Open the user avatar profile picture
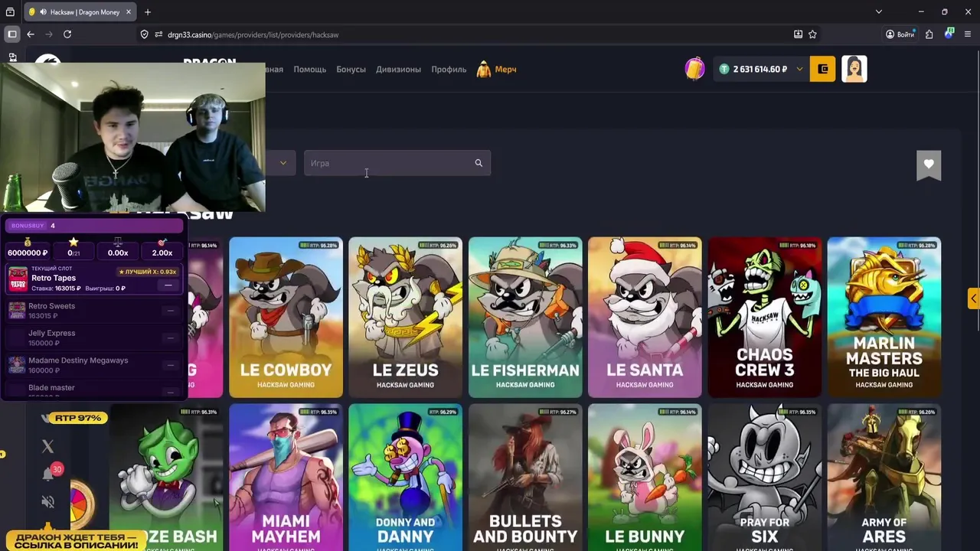Image resolution: width=980 pixels, height=551 pixels. coord(854,69)
